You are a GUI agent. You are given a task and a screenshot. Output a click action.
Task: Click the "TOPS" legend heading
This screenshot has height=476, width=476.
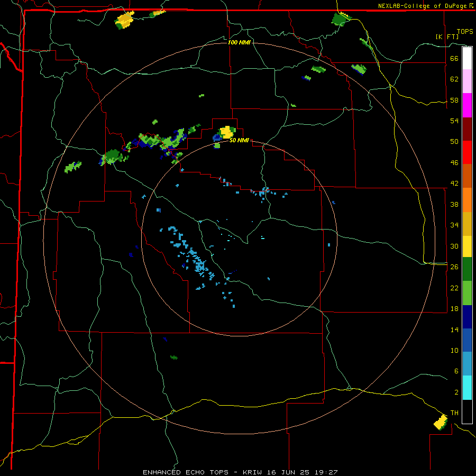(465, 32)
